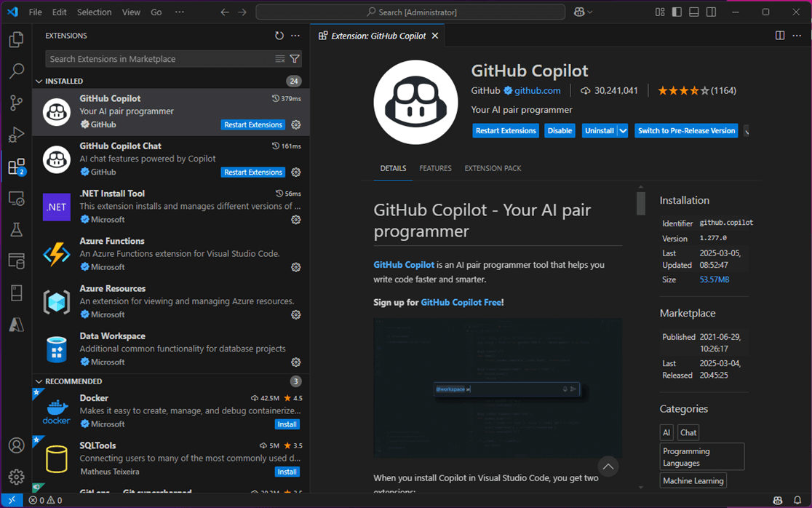
Task: Open manage gear for Azure Resources
Action: pyautogui.click(x=295, y=315)
